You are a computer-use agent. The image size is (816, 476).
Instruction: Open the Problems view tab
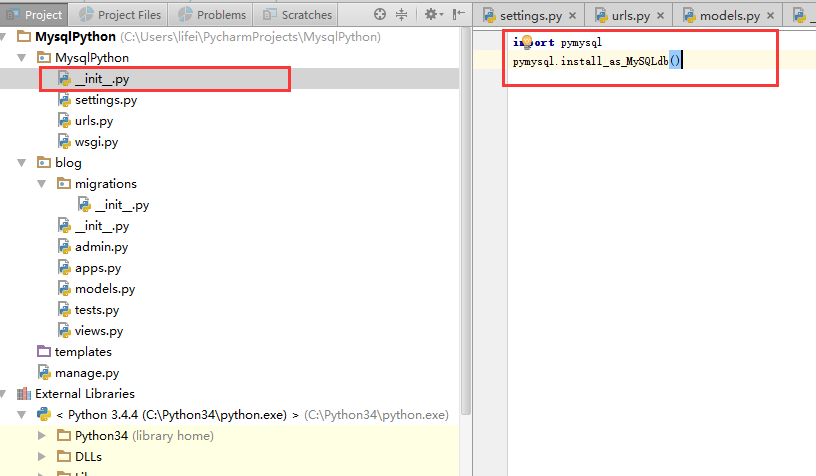pyautogui.click(x=211, y=15)
